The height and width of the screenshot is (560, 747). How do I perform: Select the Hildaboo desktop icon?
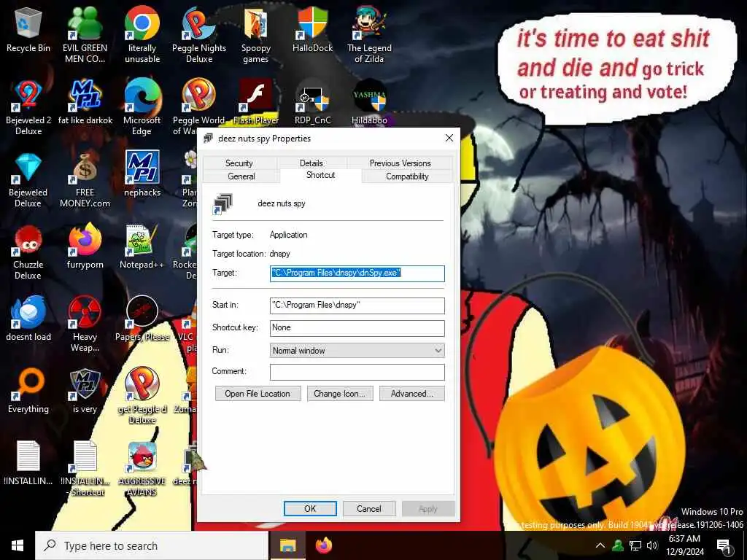click(369, 103)
